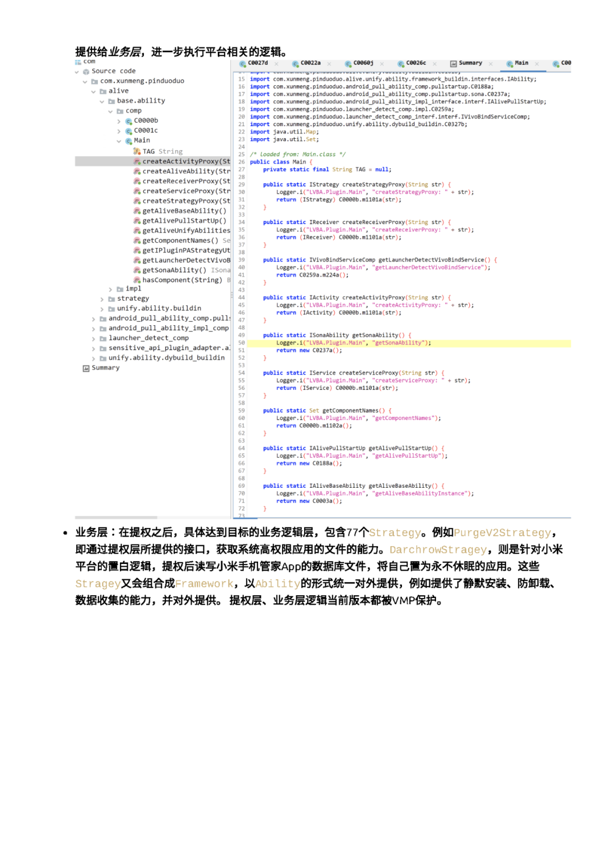Click the method icon beside createActivityProxy
Viewport: 614px width, 868px height.
click(137, 161)
